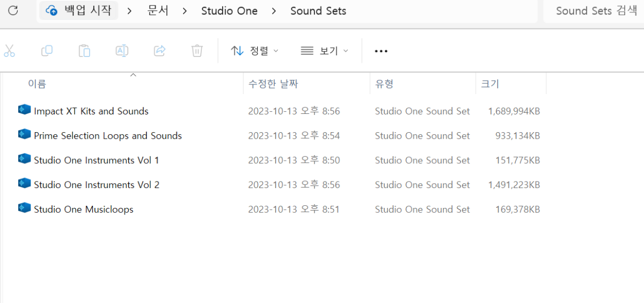Screen dimensions: 644x303
Task: Click the Sound Sets 검색 search box
Action: pyautogui.click(x=594, y=11)
